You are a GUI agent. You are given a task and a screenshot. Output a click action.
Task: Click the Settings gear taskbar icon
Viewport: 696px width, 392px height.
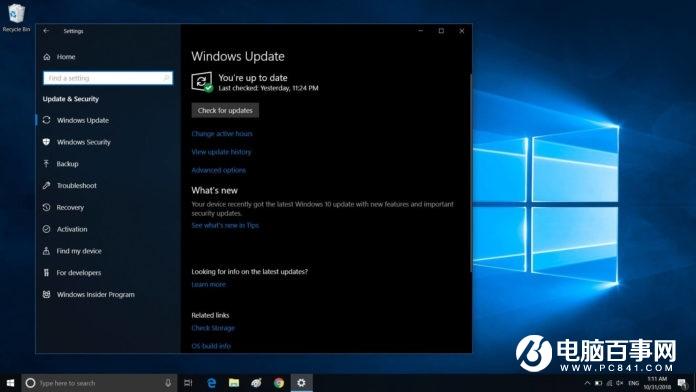301,383
